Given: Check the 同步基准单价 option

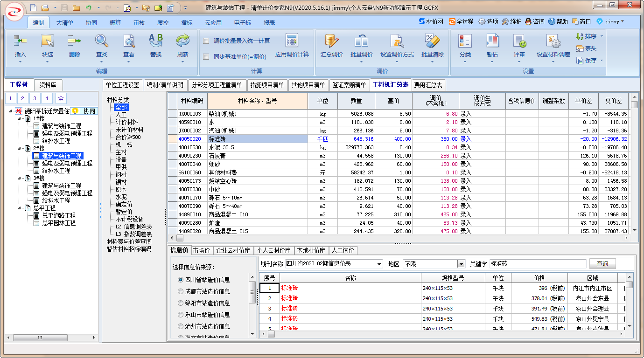Looking at the screenshot, I should 206,57.
